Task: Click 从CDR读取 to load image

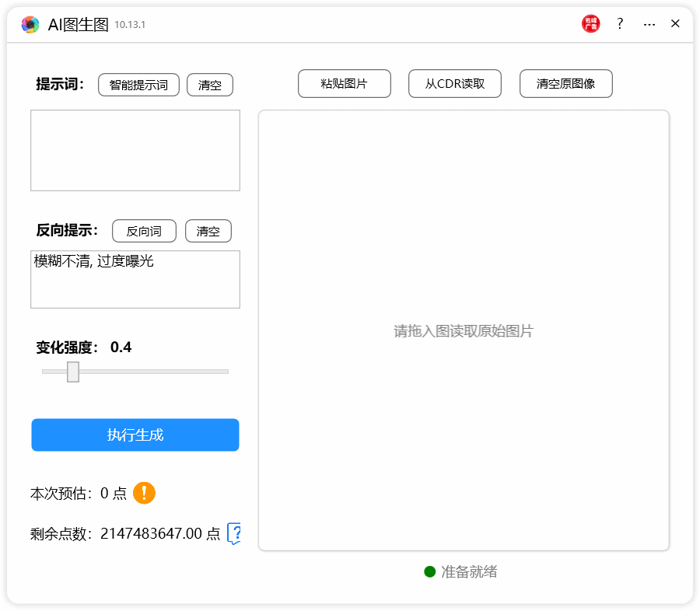Action: click(454, 84)
